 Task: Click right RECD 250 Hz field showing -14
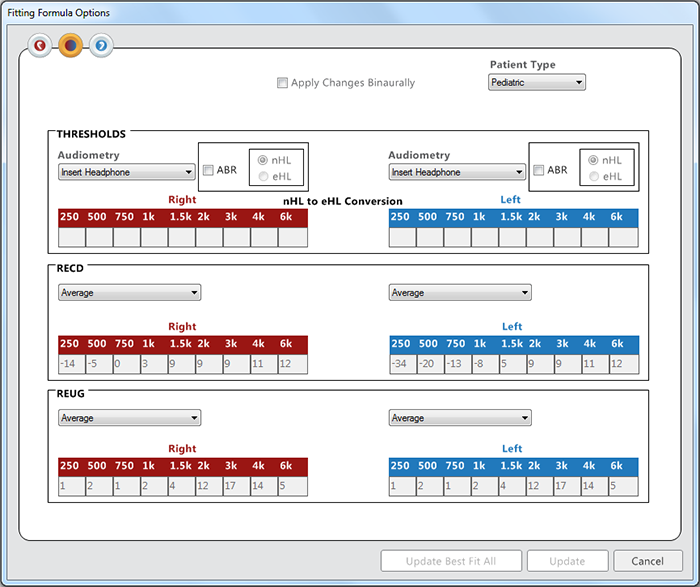pyautogui.click(x=72, y=364)
